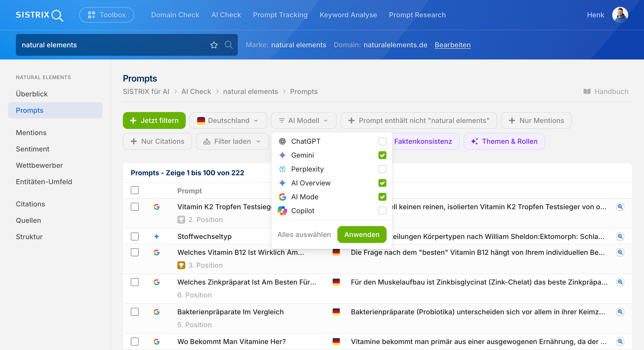Collapse the AI Modell dropdown
The width and height of the screenshot is (644, 350).
pyautogui.click(x=303, y=120)
